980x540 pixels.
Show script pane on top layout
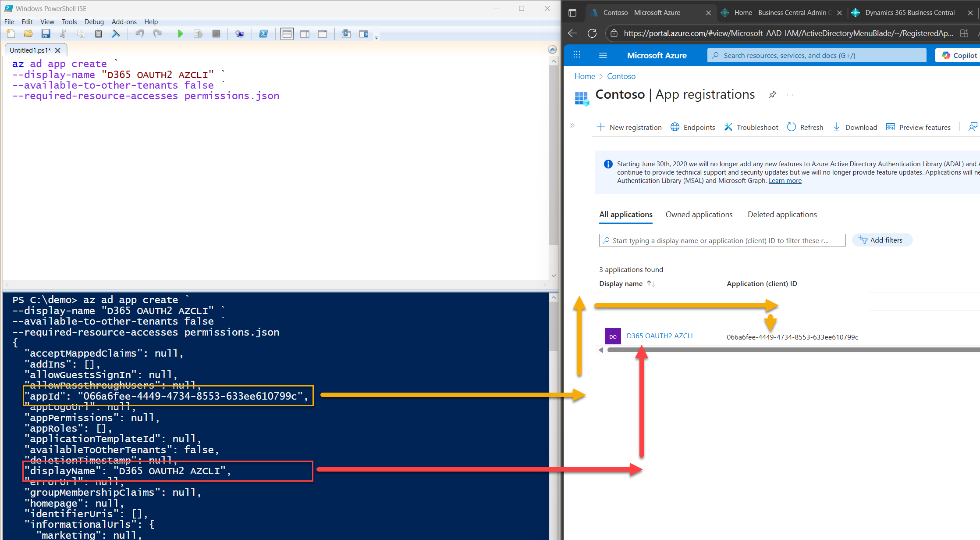click(287, 34)
